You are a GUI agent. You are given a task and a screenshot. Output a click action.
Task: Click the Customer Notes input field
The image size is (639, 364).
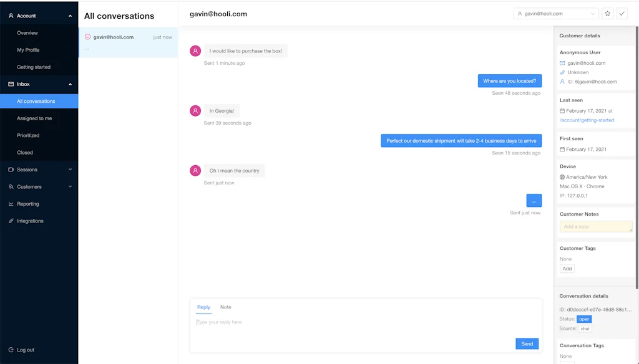point(595,227)
